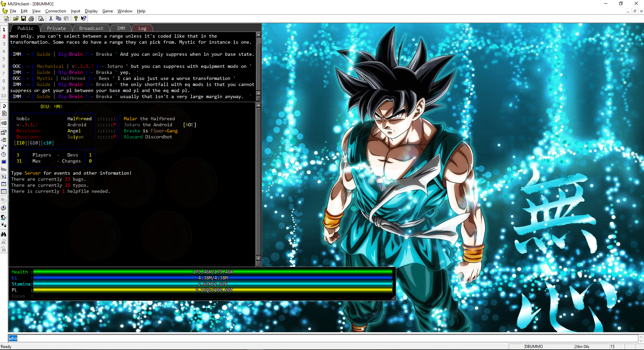Click the Copy icon in toolbar
The height and width of the screenshot is (350, 644).
[x=58, y=18]
